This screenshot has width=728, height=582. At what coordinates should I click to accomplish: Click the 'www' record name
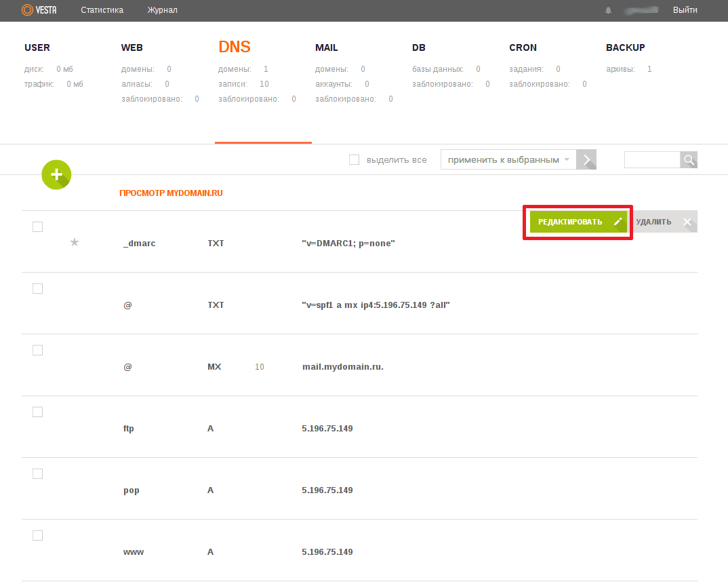134,552
